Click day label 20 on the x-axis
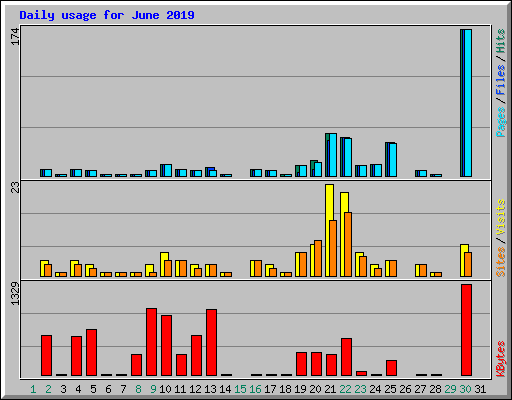Screen dimensions: 512x400 (x=315, y=389)
